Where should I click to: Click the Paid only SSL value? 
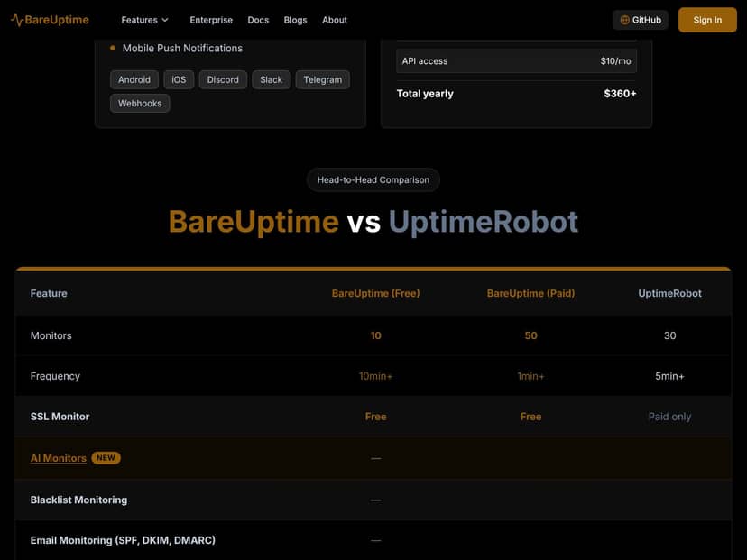[x=669, y=417]
